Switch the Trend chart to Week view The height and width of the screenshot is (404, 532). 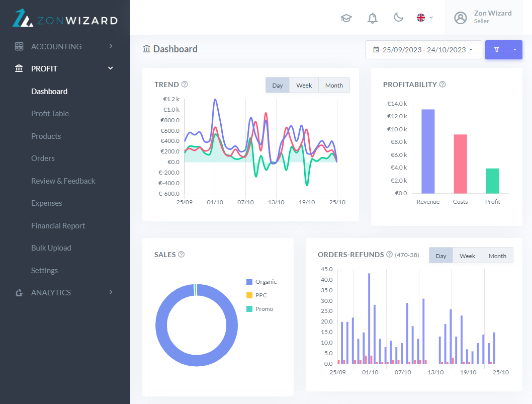coord(304,85)
